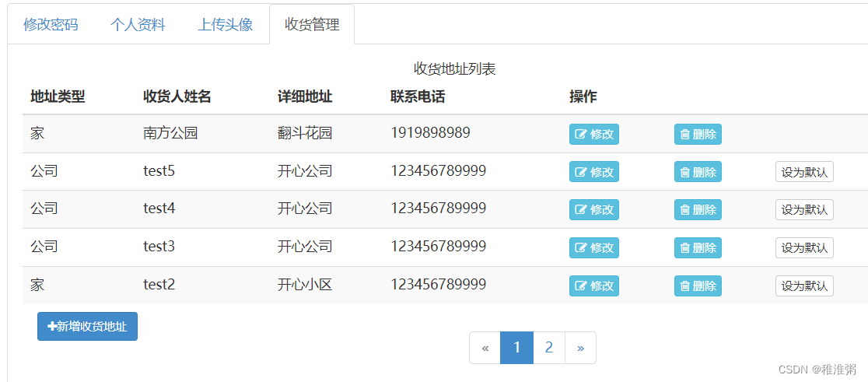Edit the test4 address
This screenshot has width=868, height=382.
594,209
